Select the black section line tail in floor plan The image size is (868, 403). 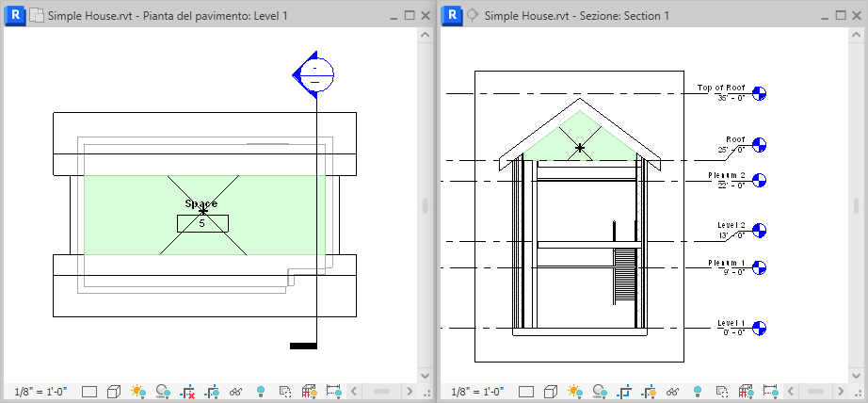click(303, 346)
